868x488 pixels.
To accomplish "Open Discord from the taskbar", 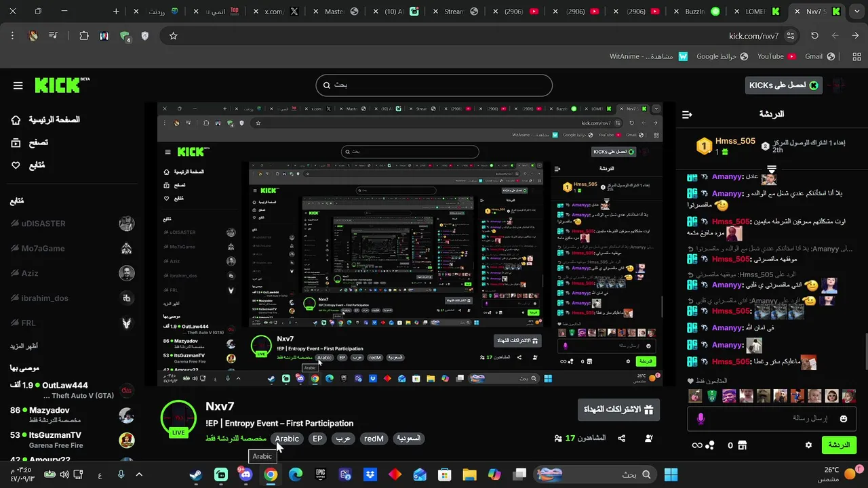I will [x=245, y=474].
